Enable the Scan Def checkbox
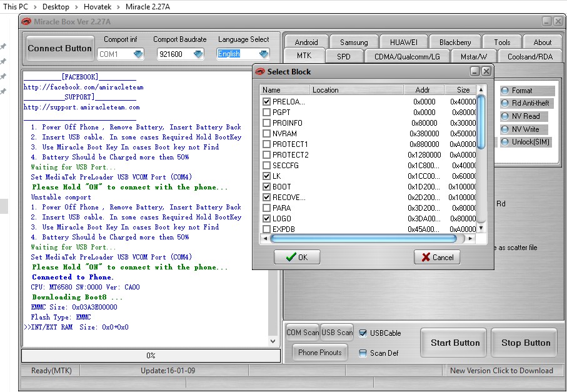 click(363, 353)
